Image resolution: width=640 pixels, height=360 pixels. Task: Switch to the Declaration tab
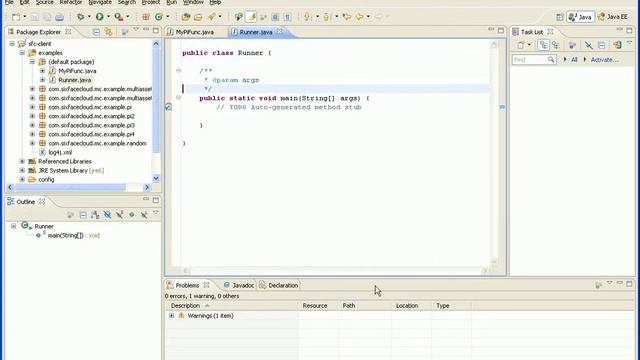click(279, 285)
